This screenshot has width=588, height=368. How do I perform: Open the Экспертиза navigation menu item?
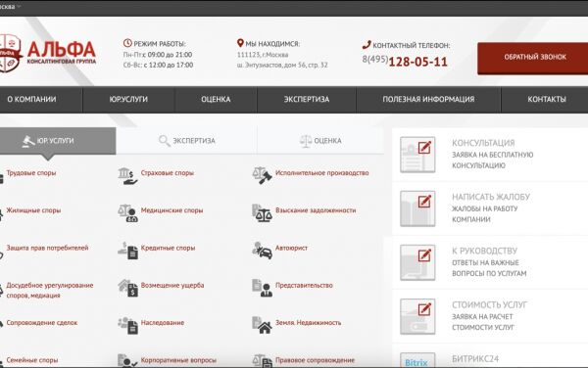tap(307, 99)
